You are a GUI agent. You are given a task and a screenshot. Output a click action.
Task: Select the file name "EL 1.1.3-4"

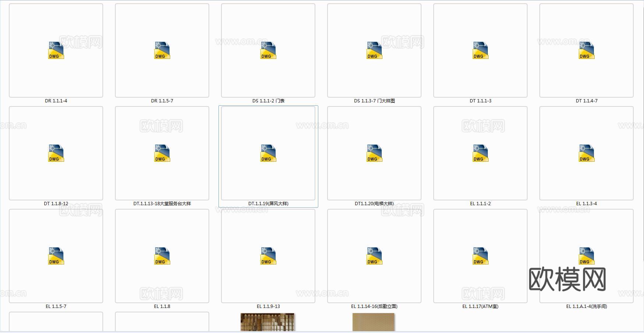tap(587, 204)
